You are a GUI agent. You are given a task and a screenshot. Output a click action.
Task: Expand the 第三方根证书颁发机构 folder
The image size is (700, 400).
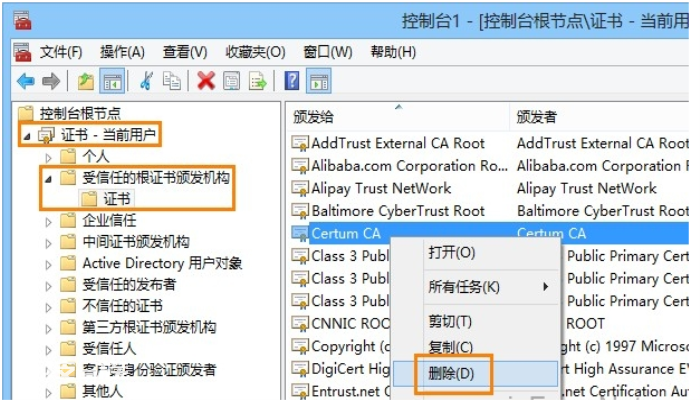(x=49, y=329)
